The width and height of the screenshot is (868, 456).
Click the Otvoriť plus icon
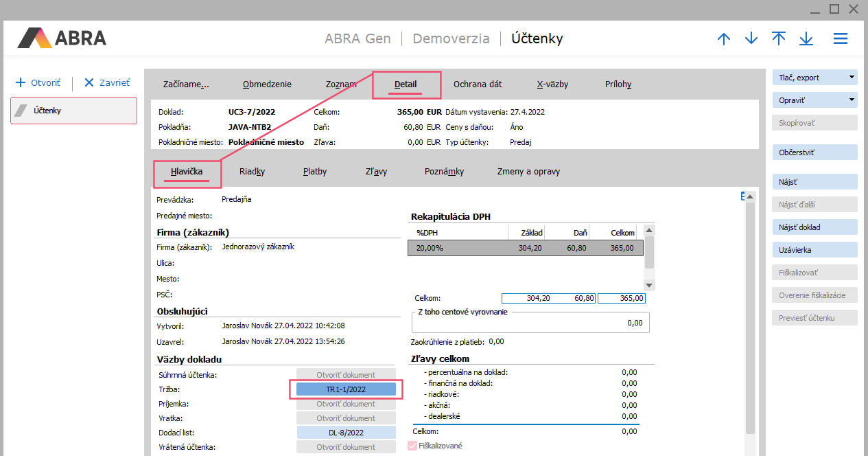(21, 82)
